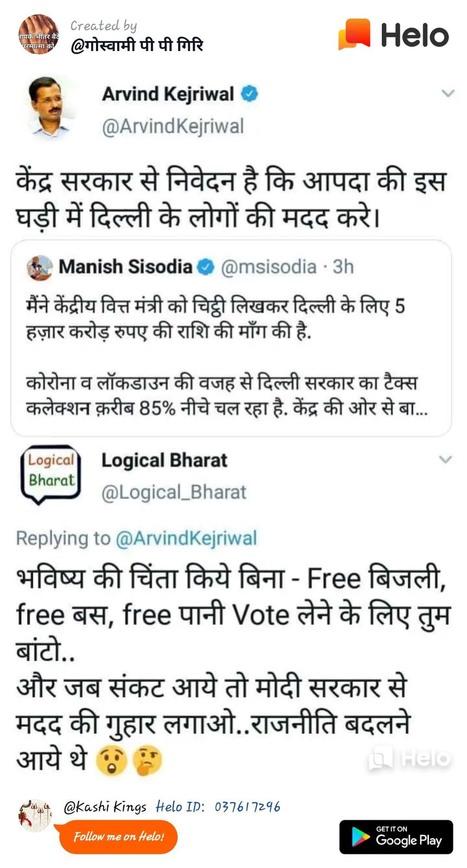
Task: Open the @ArvindKejriwal handle under name
Action: click(172, 126)
